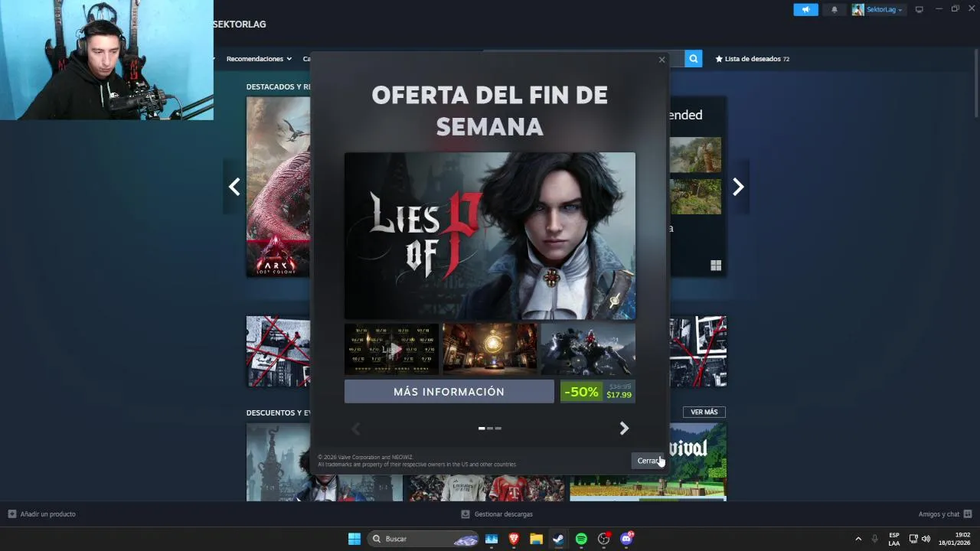
Task: Click the MÁS INFORMACIÓN button
Action: tap(449, 391)
